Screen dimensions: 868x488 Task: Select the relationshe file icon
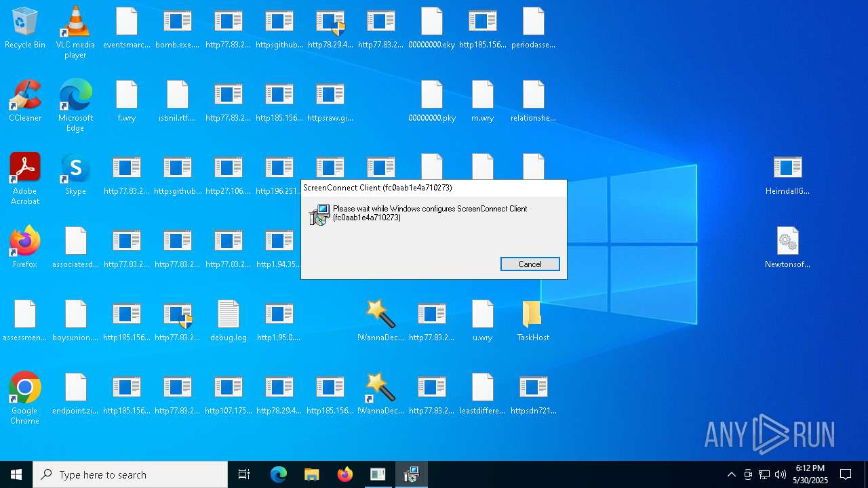click(534, 101)
